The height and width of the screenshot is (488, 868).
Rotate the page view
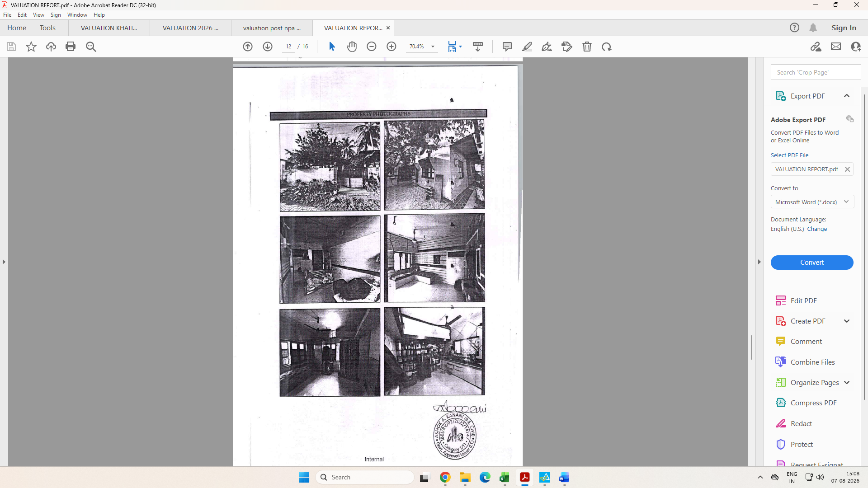607,47
